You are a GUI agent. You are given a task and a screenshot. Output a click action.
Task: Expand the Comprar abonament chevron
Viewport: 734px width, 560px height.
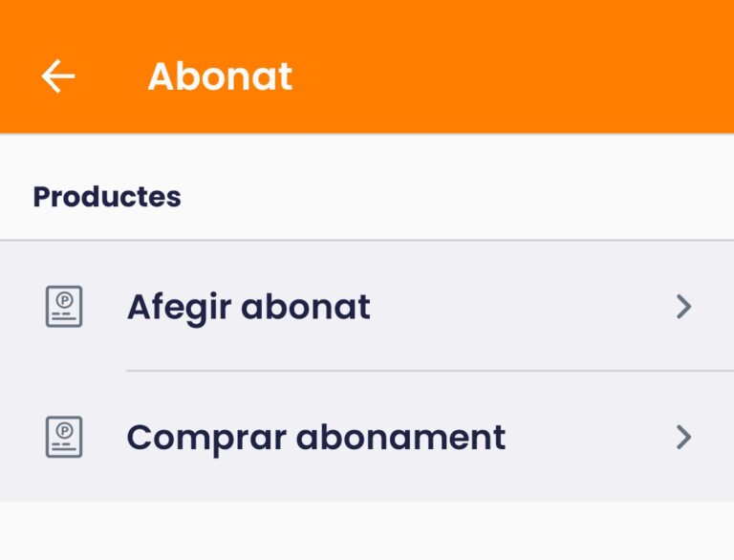[684, 438]
